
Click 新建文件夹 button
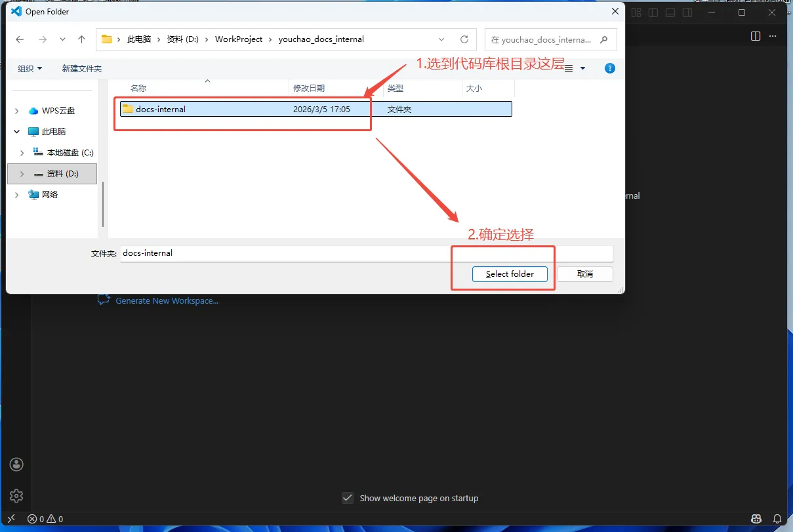pos(82,68)
